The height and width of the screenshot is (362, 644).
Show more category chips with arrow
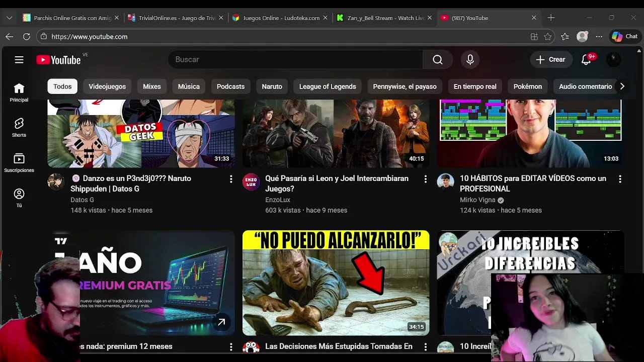[x=622, y=86]
